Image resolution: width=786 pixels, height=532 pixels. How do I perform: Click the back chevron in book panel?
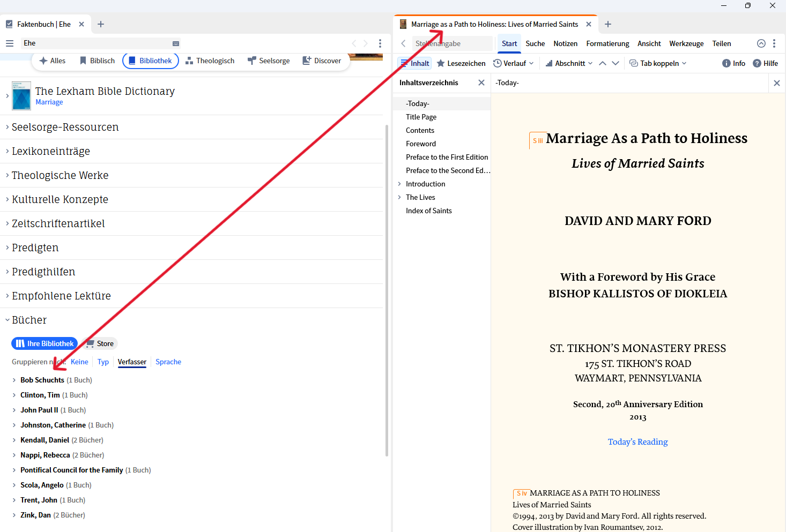[404, 43]
